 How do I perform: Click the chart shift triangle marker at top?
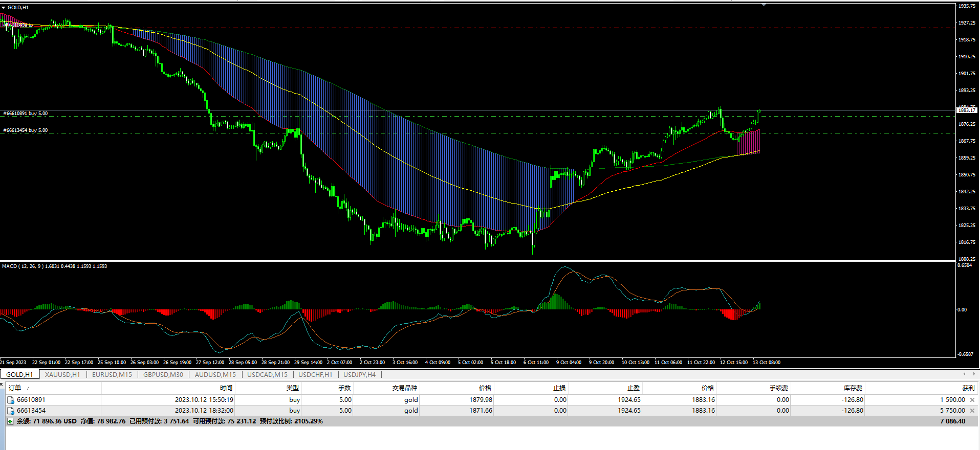[764, 5]
